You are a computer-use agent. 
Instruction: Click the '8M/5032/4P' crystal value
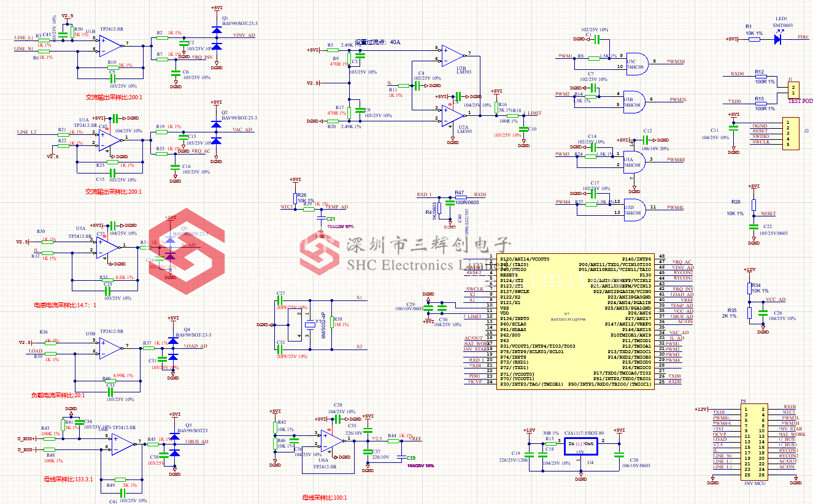coord(323,324)
